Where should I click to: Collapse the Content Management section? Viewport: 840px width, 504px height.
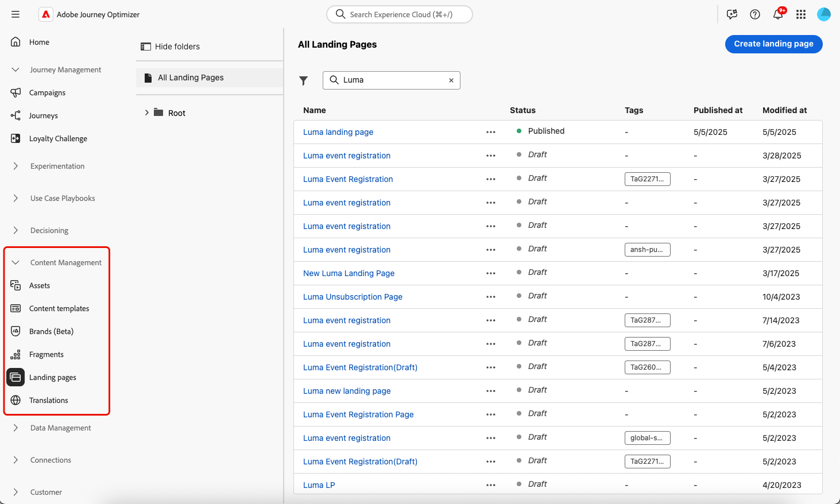[x=16, y=262]
